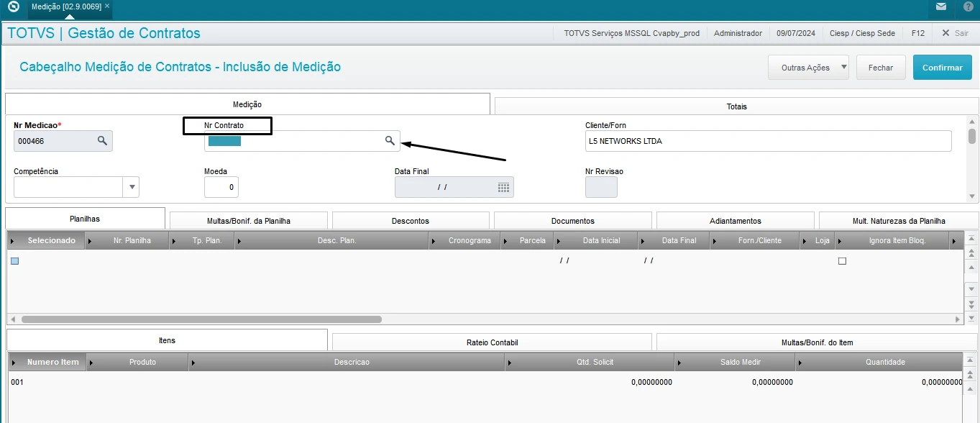Click the Nr Medicao search magnifier icon
The width and height of the screenshot is (980, 423).
pyautogui.click(x=102, y=141)
